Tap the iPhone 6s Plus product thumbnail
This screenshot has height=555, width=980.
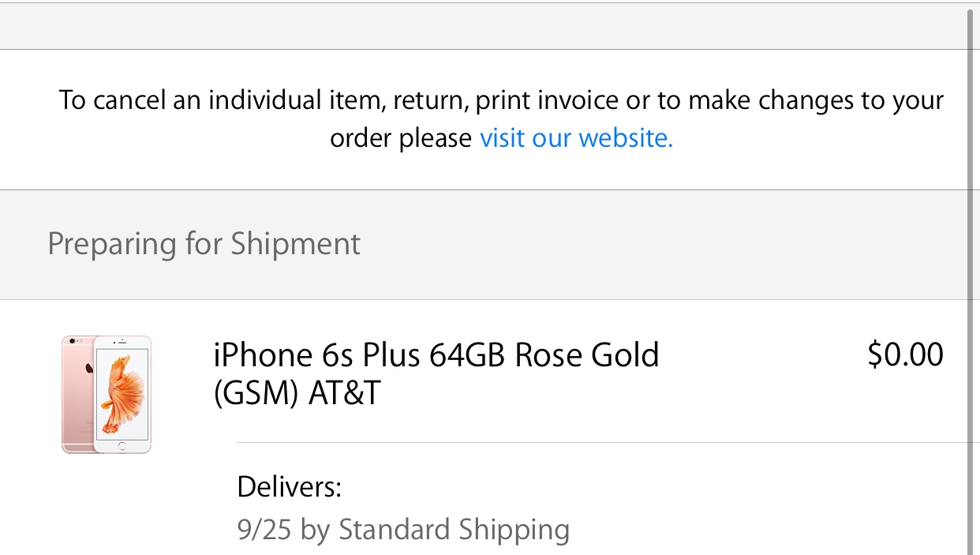point(107,395)
